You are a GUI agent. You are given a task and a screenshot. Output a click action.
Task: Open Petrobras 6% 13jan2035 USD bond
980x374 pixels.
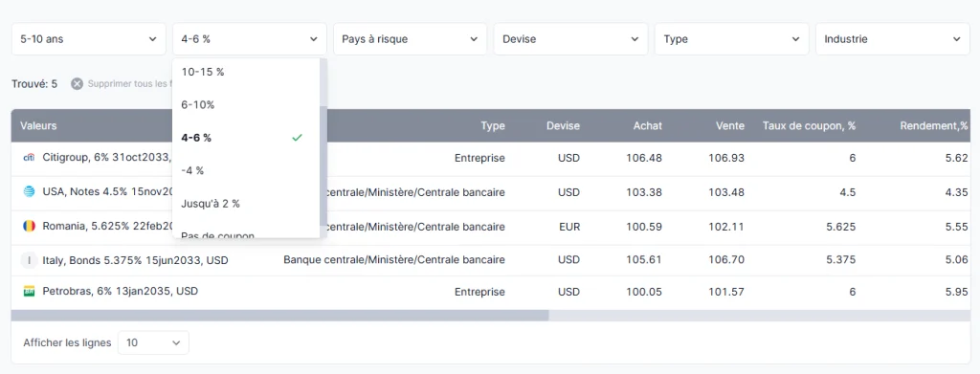click(120, 291)
